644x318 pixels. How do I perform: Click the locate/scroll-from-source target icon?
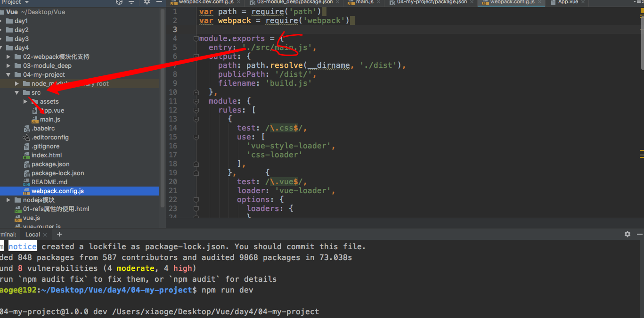click(119, 2)
